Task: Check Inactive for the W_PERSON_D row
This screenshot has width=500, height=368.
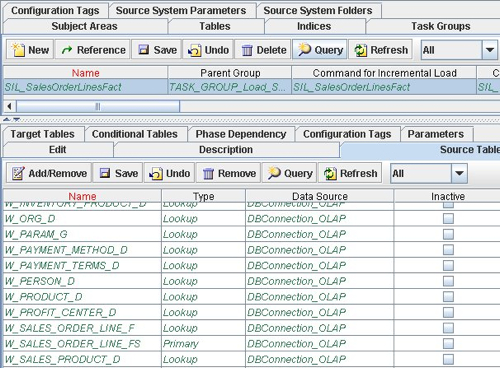Action: 448,281
